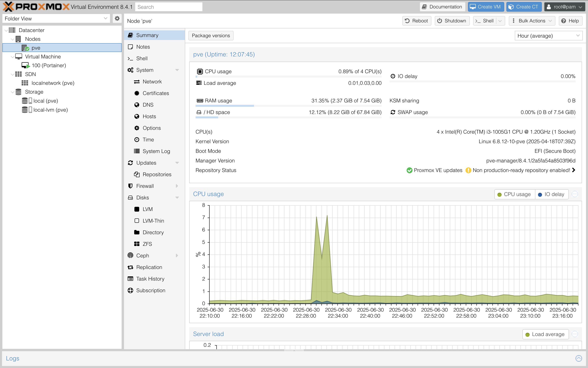
Task: Open the Firewall section
Action: (x=145, y=186)
